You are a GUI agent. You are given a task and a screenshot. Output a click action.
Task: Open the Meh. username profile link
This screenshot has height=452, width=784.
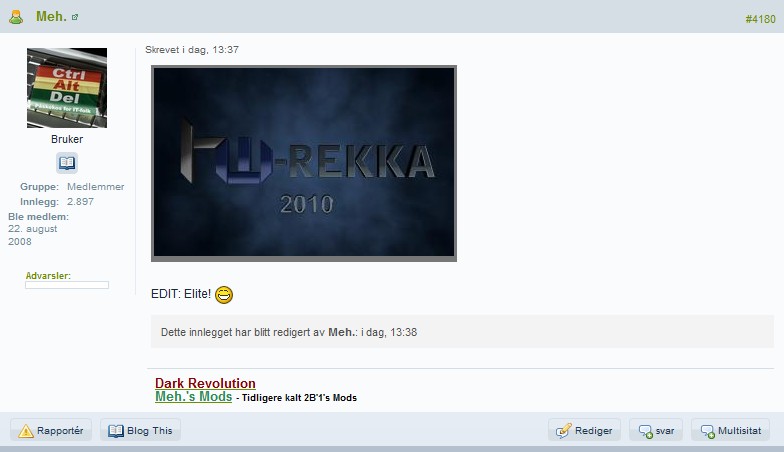(x=51, y=16)
